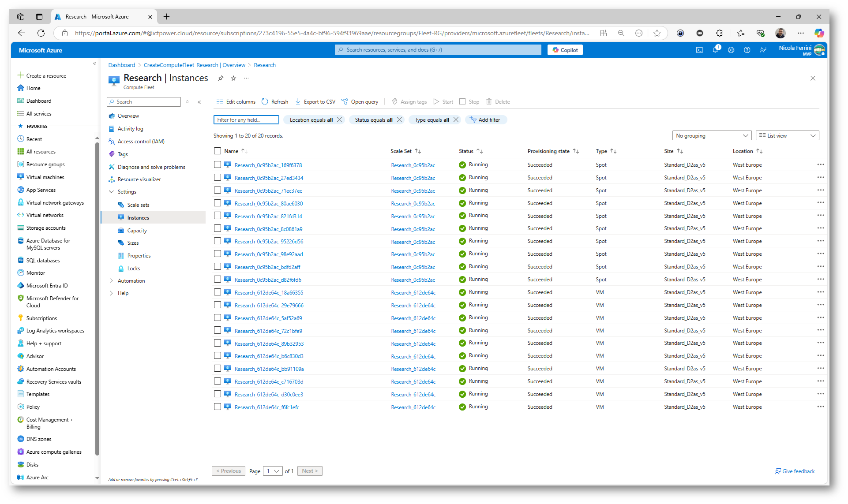848x504 pixels.
Task: Collapse the Azure portal left sidebar
Action: [94, 63]
